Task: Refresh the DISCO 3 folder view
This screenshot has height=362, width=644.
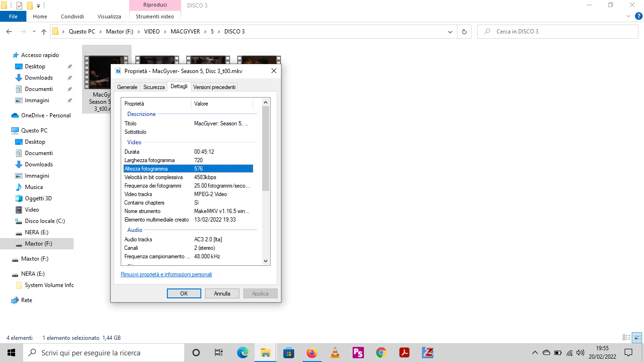Action: [x=464, y=32]
